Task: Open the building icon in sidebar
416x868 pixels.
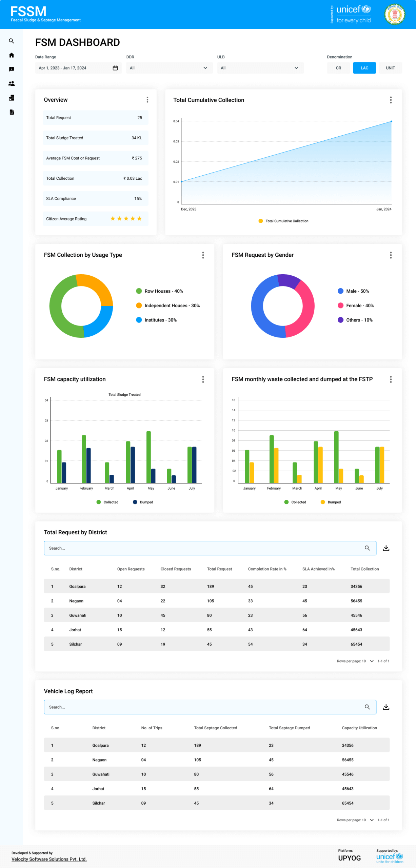Action: (12, 98)
